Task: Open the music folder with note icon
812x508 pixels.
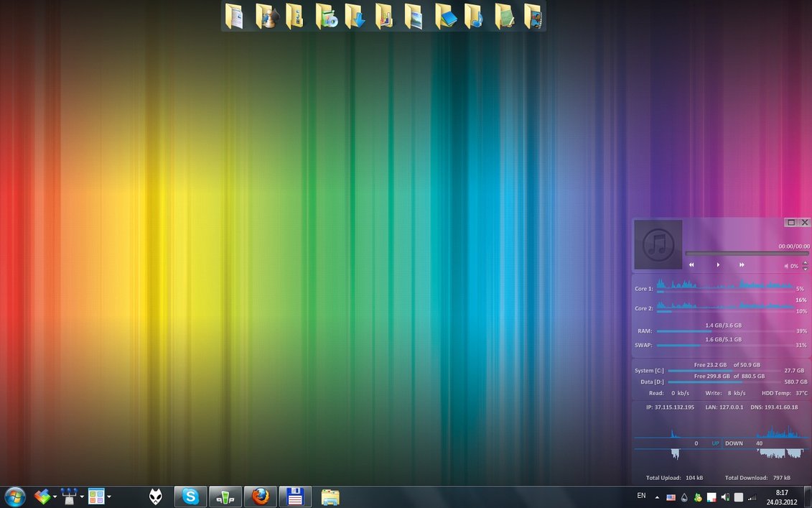Action: [472, 16]
